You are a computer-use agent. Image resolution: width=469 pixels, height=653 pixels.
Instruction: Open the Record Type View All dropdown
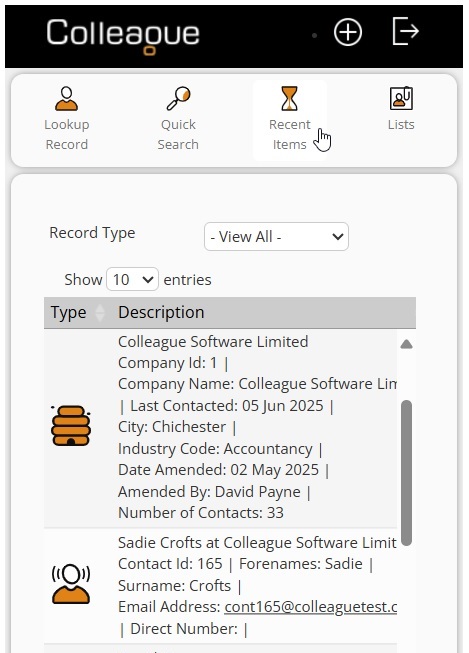[276, 237]
